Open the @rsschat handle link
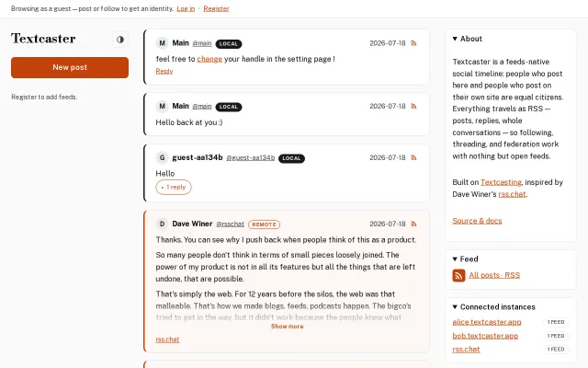This screenshot has width=588, height=368. (x=231, y=224)
